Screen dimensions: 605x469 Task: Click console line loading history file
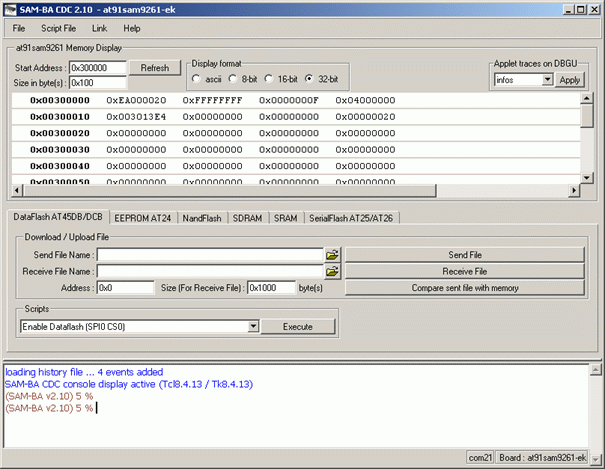pyautogui.click(x=84, y=372)
